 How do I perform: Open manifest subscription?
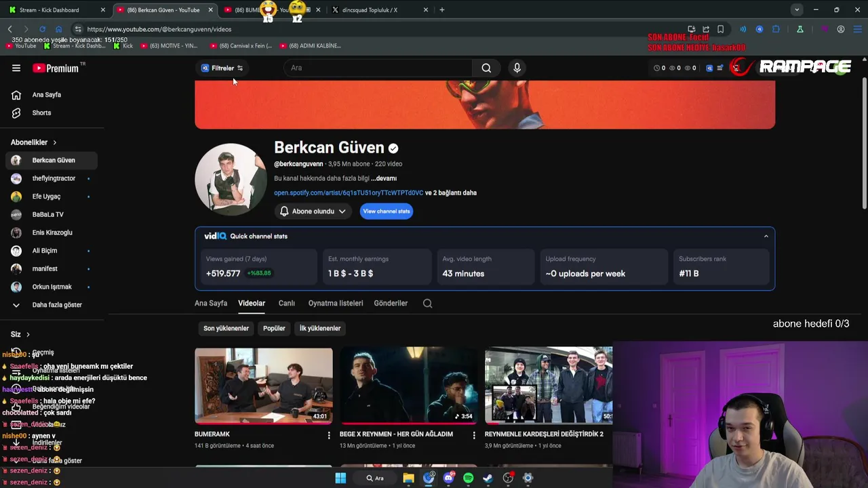[x=52, y=268]
